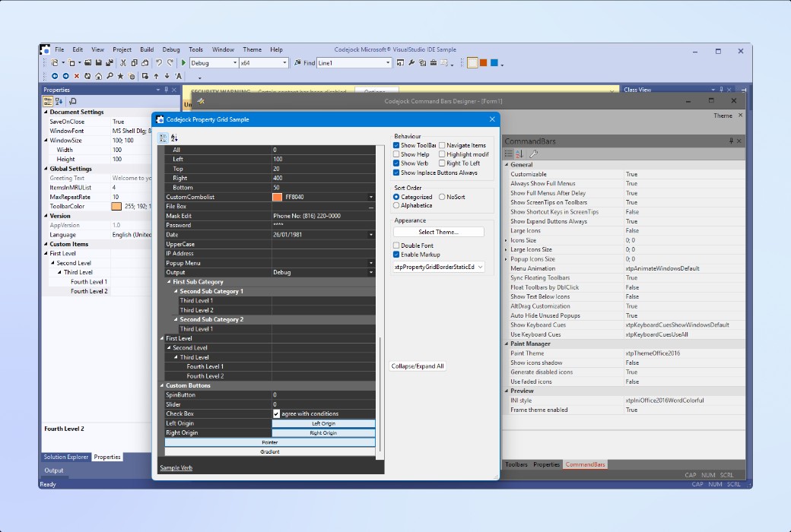Click the Find in Files binoculars icon

297,63
